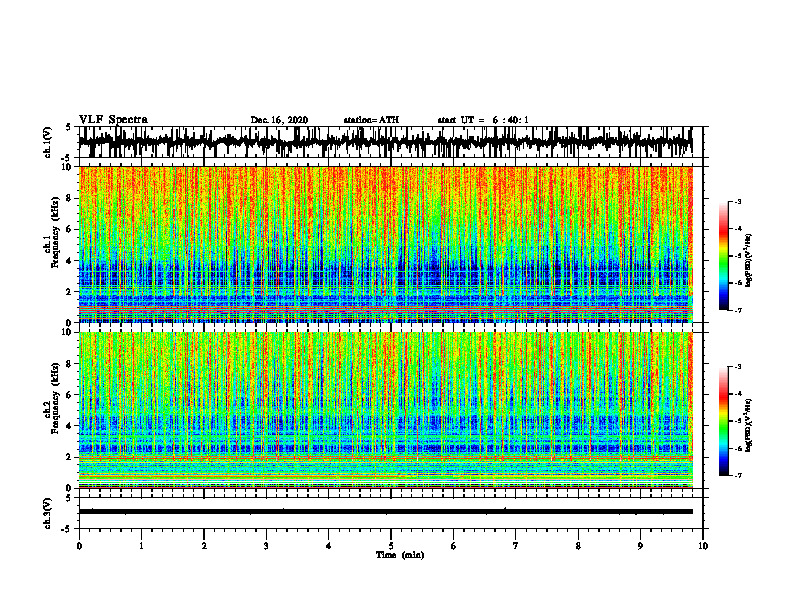Select the "Dec. 16, 2020" date text
792x612 pixels.
coord(279,120)
